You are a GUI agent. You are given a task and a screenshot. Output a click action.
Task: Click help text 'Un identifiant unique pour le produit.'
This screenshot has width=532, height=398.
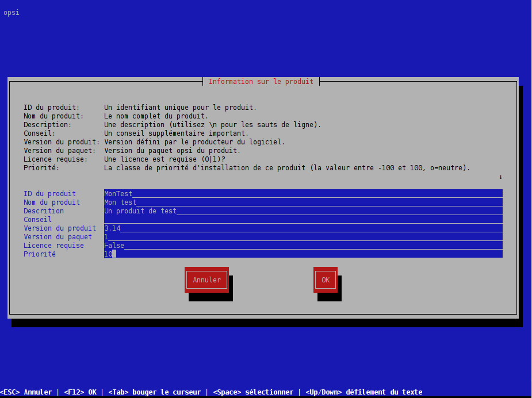(x=180, y=107)
